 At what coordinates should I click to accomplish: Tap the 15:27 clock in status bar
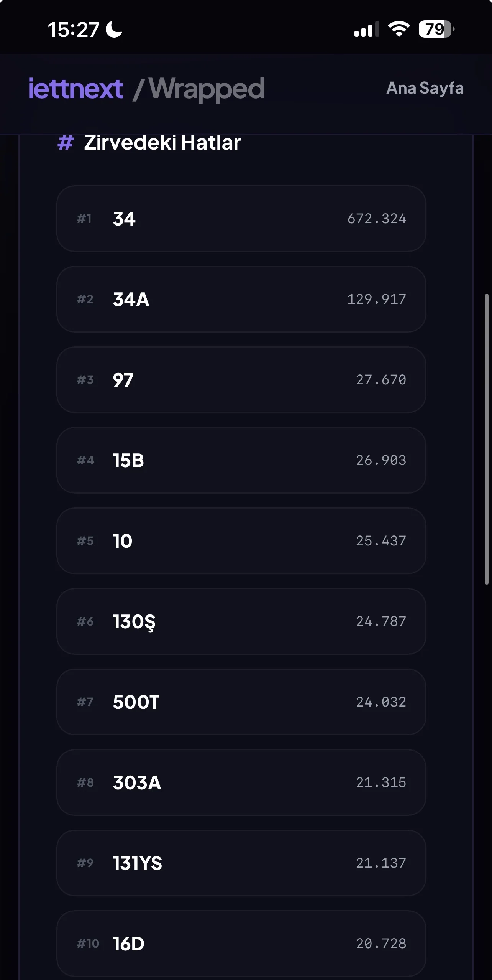click(x=74, y=30)
